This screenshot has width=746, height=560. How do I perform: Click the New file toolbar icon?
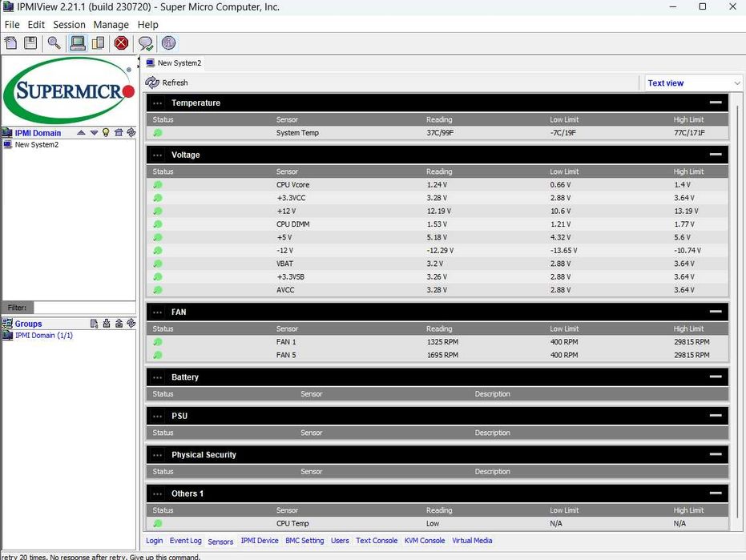(11, 43)
